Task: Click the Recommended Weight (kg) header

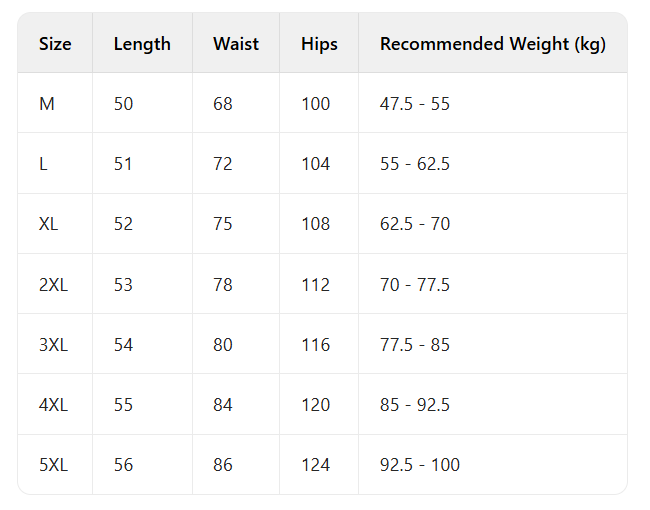Action: [x=493, y=44]
